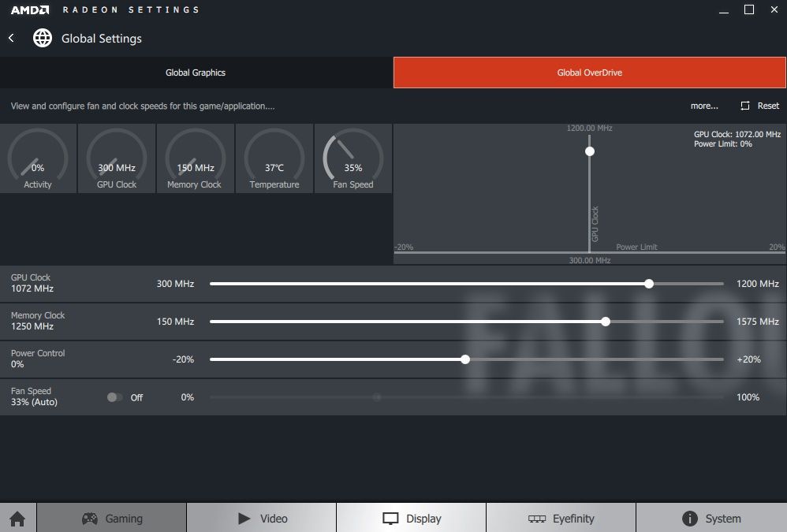This screenshot has width=787, height=532.
Task: Click the Power Control slider handle
Action: click(465, 359)
